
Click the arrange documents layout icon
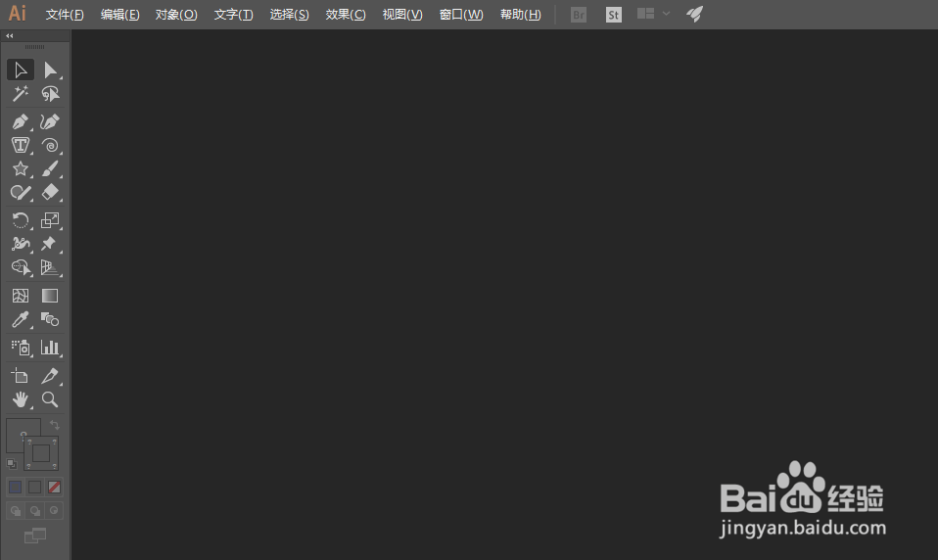(x=645, y=13)
